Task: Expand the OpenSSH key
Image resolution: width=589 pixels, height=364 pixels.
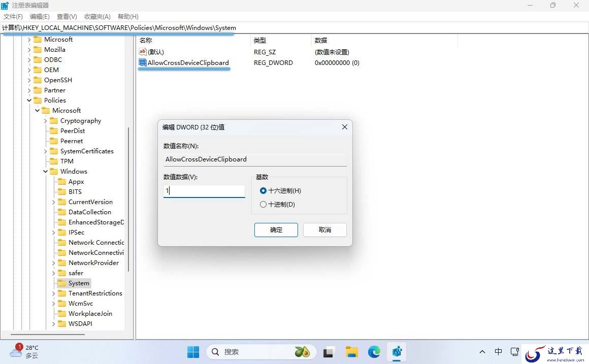Action: 29,80
